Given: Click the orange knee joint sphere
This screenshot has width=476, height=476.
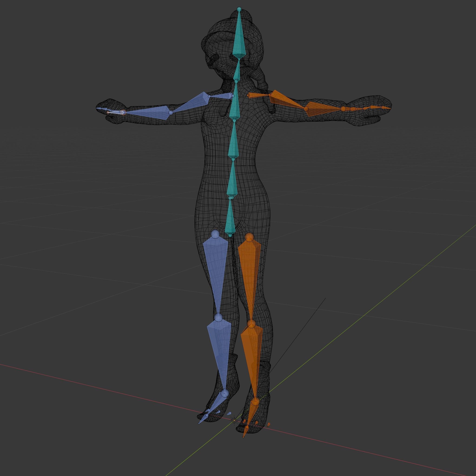Looking at the screenshot, I should 251,324.
